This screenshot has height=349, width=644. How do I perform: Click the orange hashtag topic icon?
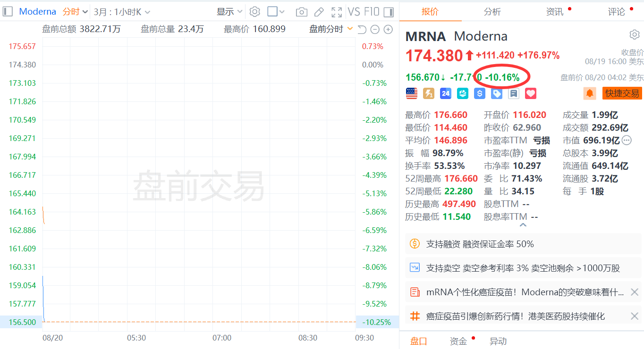(x=415, y=316)
